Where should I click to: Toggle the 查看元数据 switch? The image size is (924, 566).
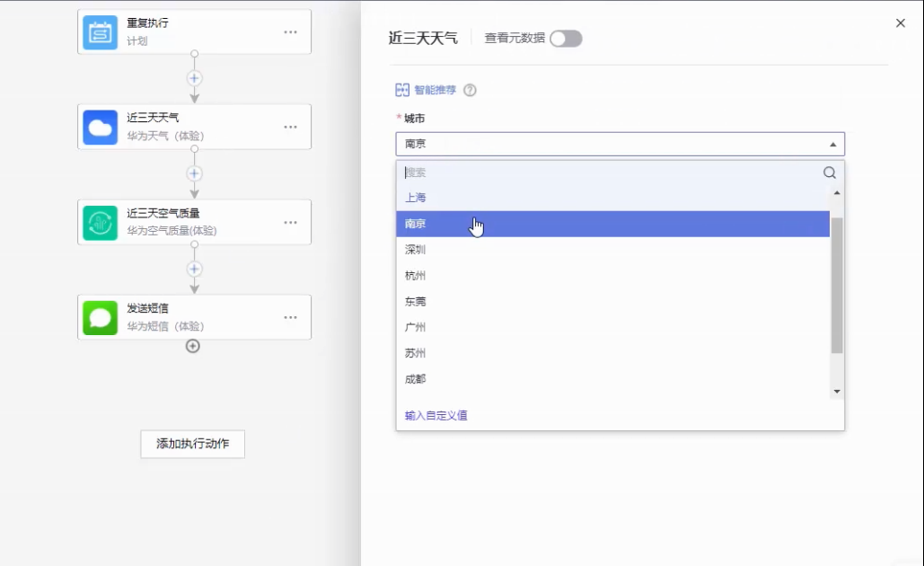pos(566,39)
